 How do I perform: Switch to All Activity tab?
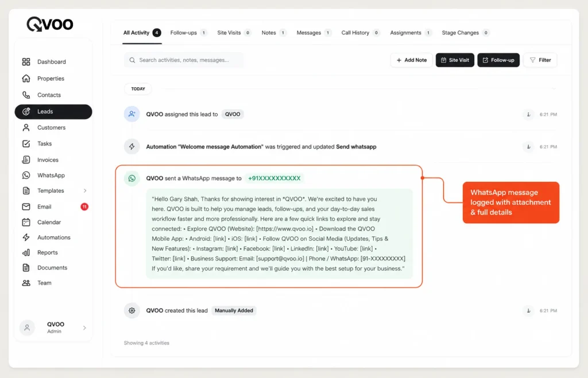(142, 33)
